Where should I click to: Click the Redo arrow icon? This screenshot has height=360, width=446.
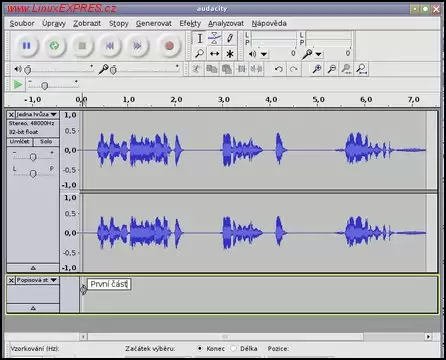click(293, 69)
